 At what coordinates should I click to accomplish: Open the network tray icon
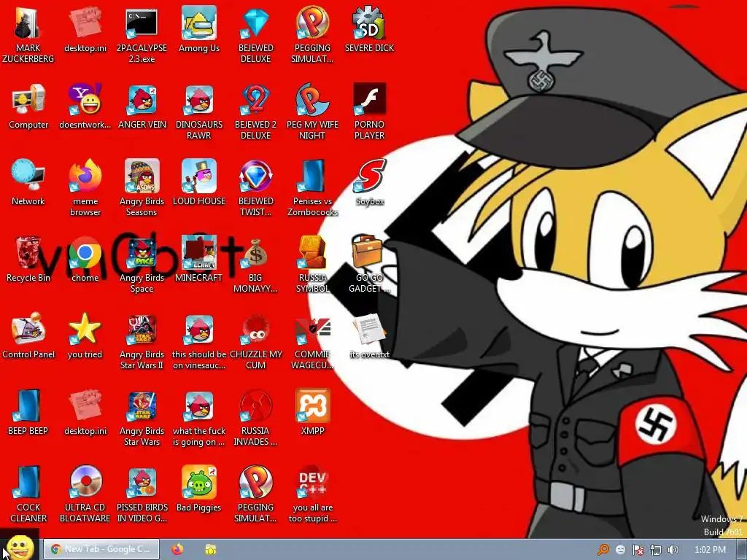(656, 550)
